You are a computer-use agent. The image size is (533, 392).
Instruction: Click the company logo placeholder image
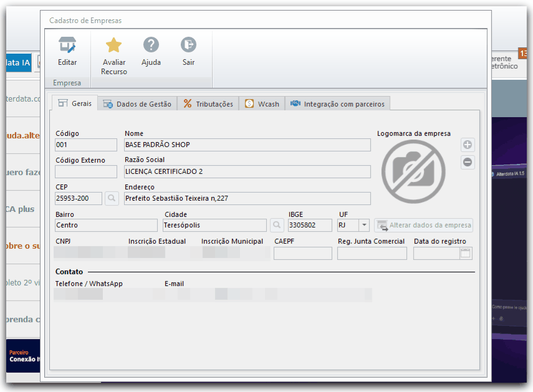click(413, 171)
